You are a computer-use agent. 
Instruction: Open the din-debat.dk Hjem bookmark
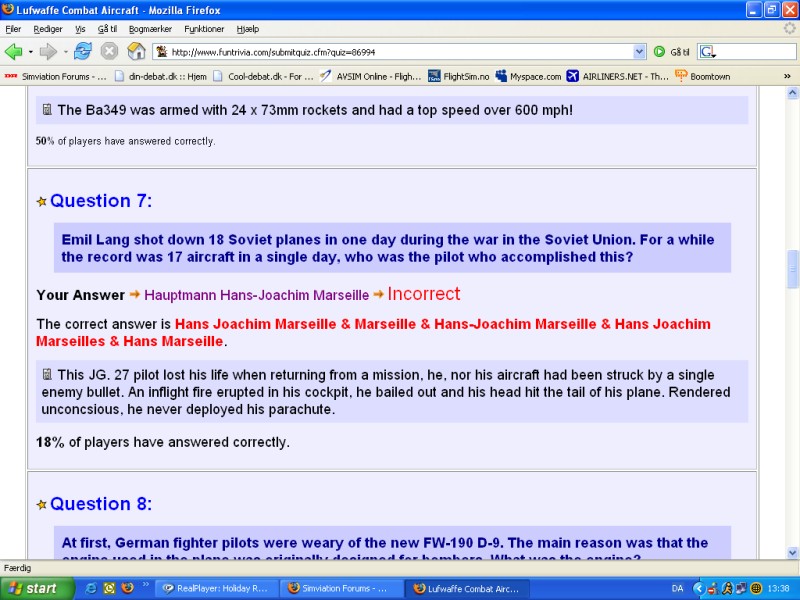click(x=161, y=77)
